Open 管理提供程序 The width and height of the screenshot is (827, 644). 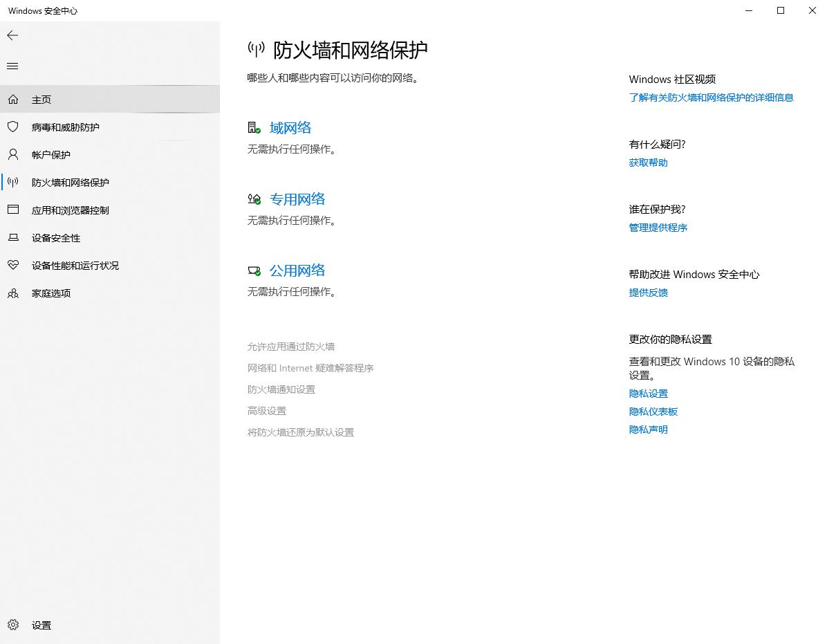click(x=658, y=228)
